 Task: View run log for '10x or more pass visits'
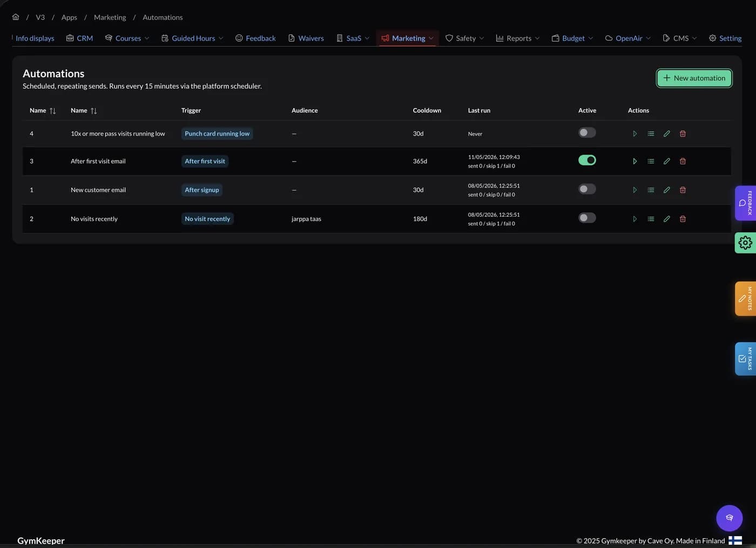pos(651,133)
